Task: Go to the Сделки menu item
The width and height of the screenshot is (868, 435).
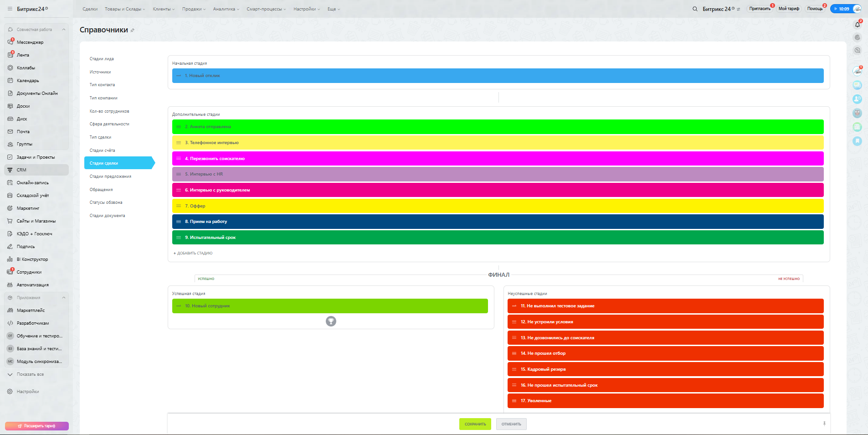Action: point(90,9)
